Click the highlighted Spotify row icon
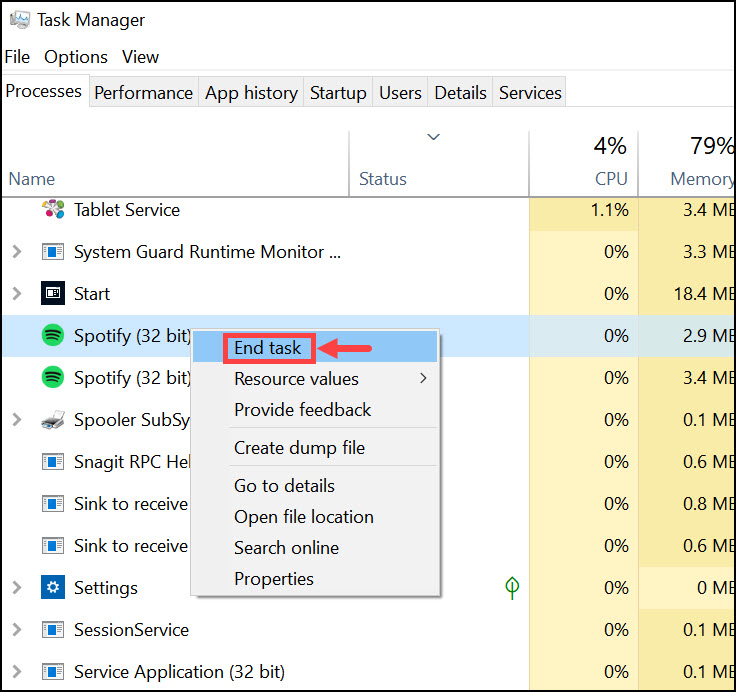The height and width of the screenshot is (692, 736). [x=53, y=336]
